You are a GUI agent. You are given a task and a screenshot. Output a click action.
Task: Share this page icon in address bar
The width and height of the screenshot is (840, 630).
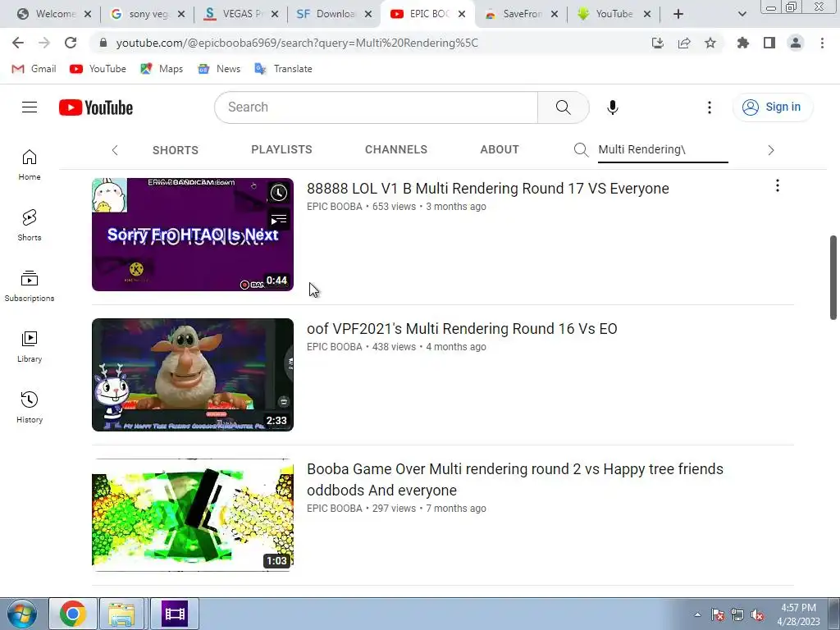click(x=684, y=43)
